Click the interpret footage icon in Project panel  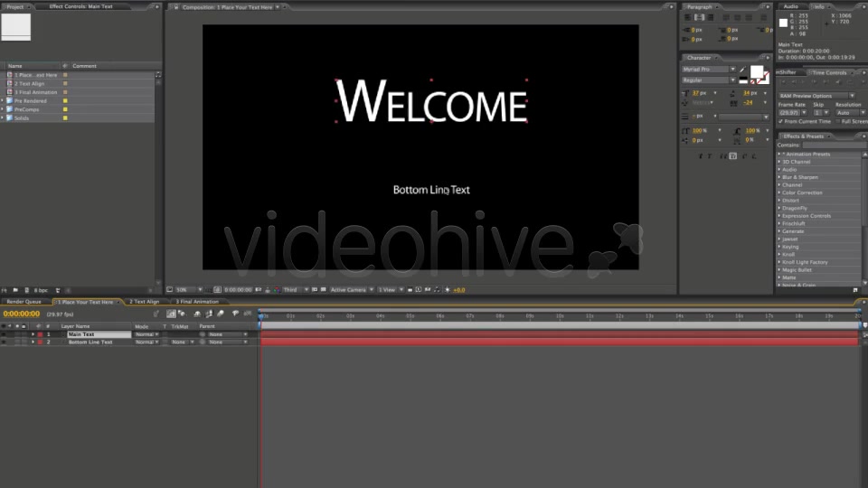point(5,290)
